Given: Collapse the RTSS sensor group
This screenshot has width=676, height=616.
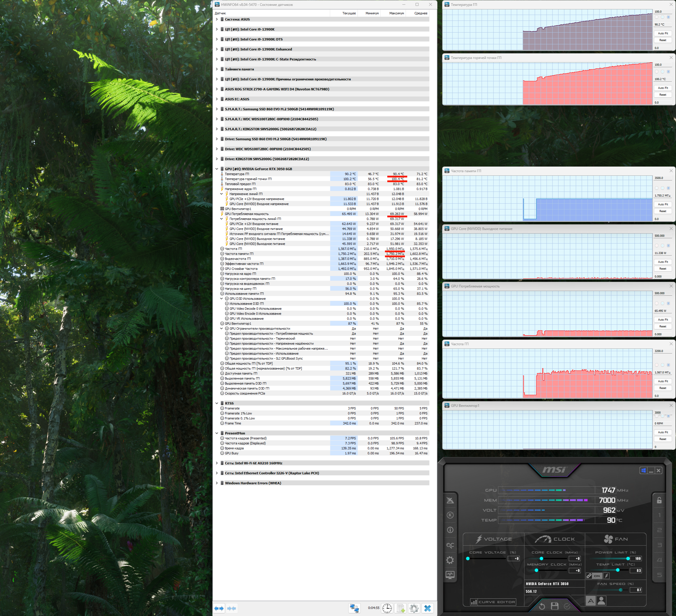Looking at the screenshot, I should pos(217,403).
